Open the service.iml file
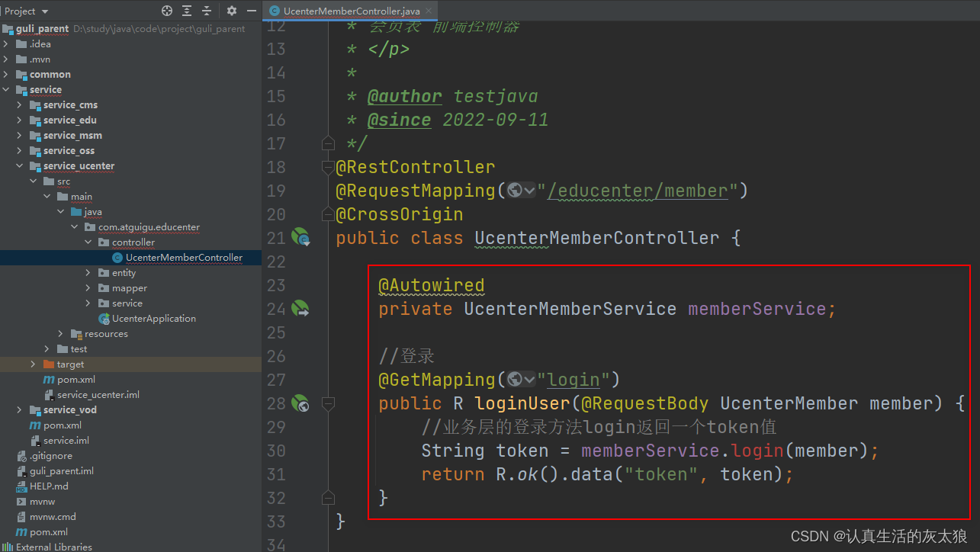The height and width of the screenshot is (552, 980). pyautogui.click(x=66, y=441)
